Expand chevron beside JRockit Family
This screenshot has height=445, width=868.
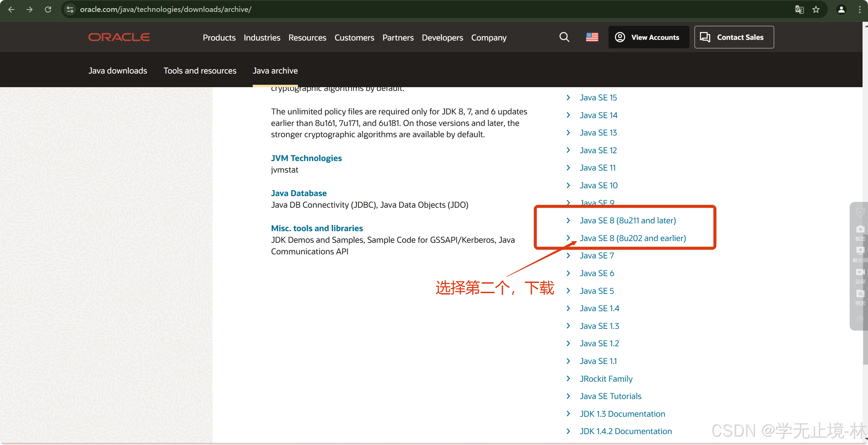click(568, 379)
